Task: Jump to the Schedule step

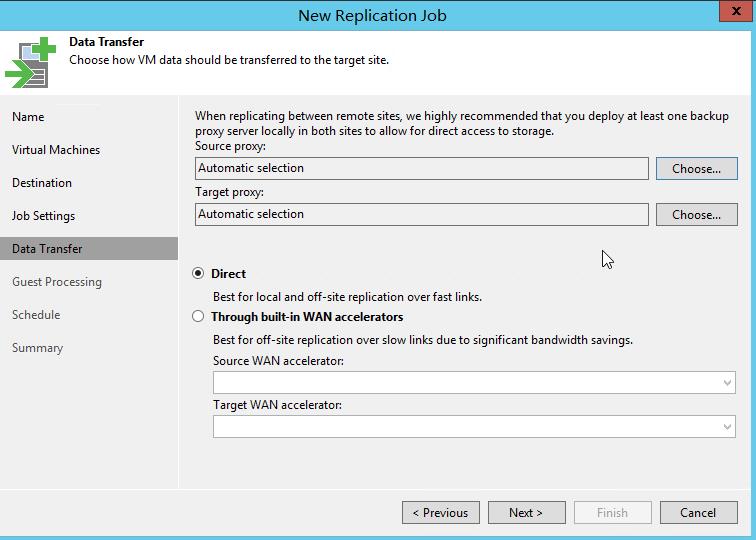Action: pos(36,314)
